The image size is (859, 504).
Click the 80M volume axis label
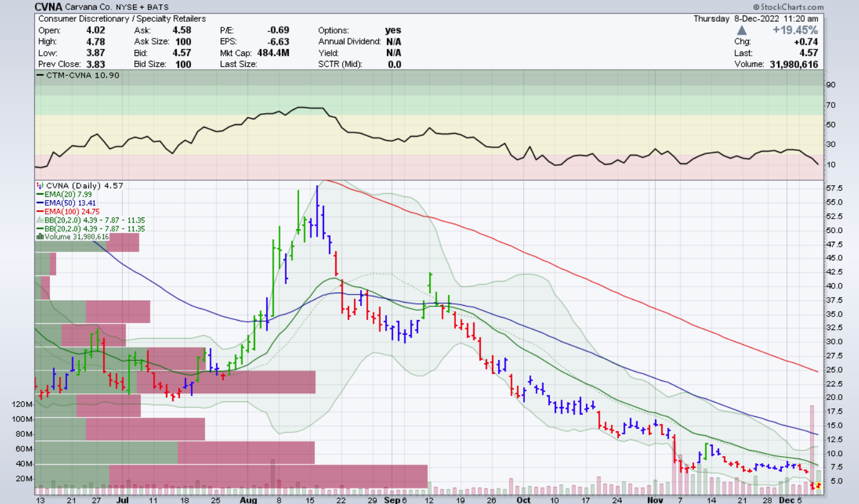click(24, 434)
